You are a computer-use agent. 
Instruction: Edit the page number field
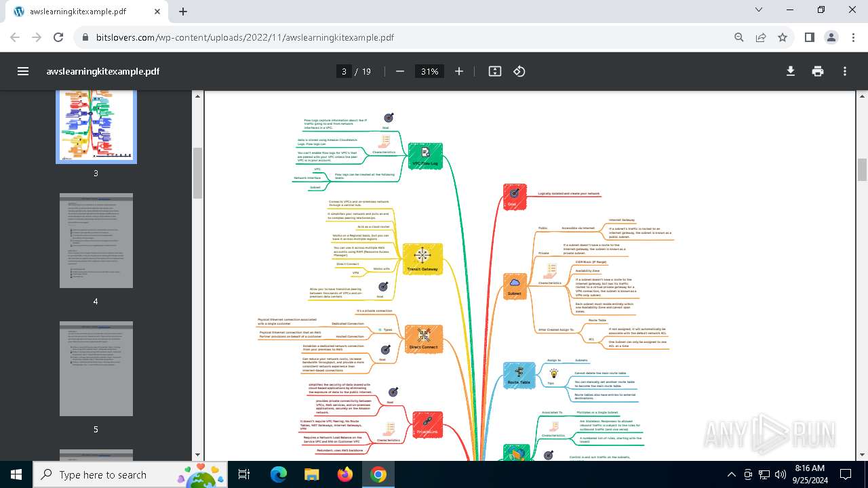(344, 71)
